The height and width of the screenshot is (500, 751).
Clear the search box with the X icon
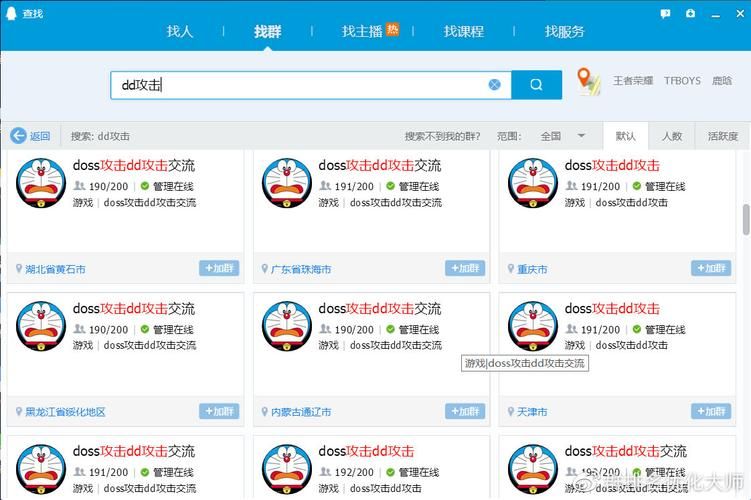point(494,85)
